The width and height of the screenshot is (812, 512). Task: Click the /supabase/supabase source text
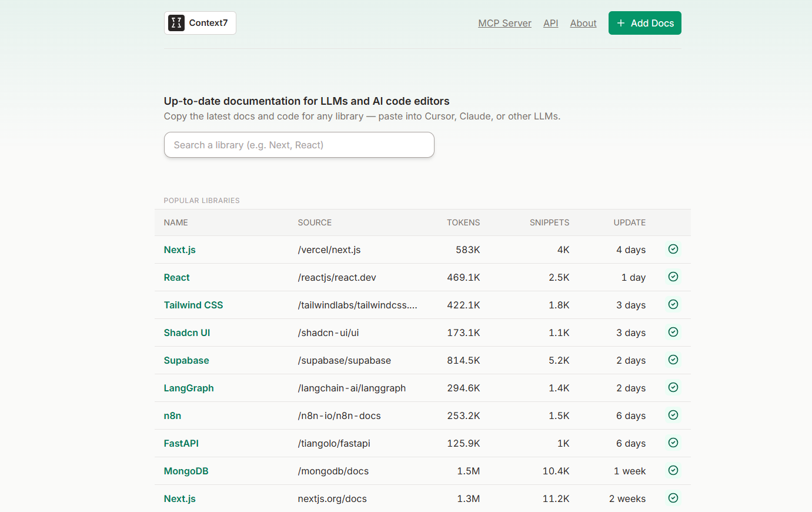[344, 360]
